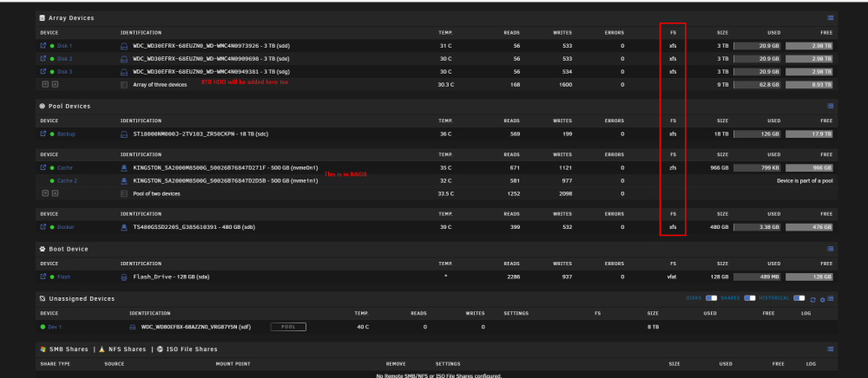Spin down array with down-arrow button
The width and height of the screenshot is (868, 378).
pos(45,85)
